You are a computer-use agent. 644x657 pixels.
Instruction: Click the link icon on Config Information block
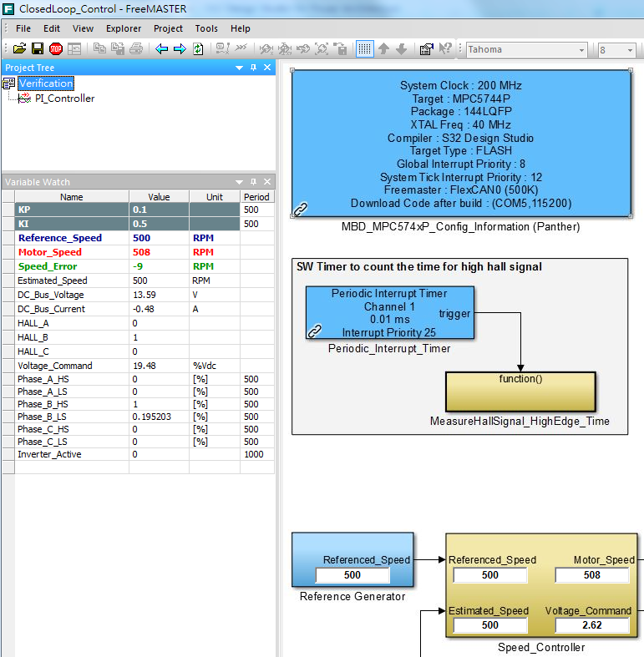pyautogui.click(x=300, y=209)
